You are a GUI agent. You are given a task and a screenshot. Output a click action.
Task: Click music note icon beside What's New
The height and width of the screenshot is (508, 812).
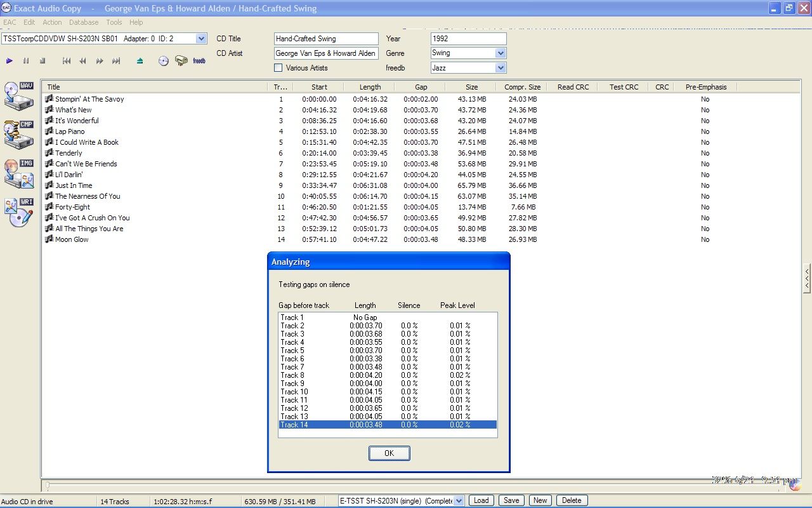coord(49,109)
